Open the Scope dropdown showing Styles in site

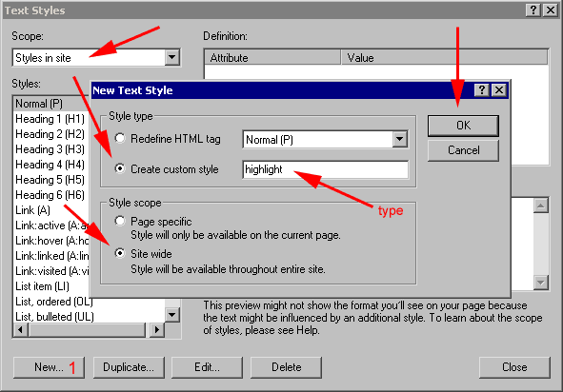(x=172, y=57)
